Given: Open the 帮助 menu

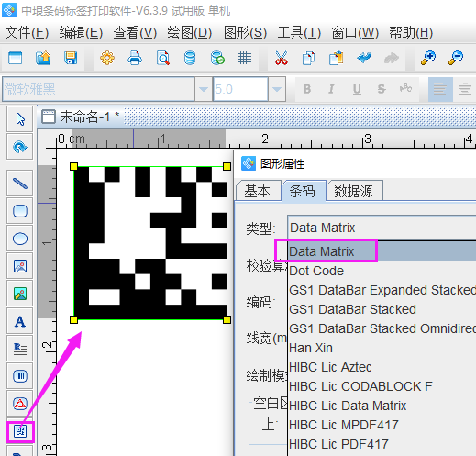Looking at the screenshot, I should [411, 33].
